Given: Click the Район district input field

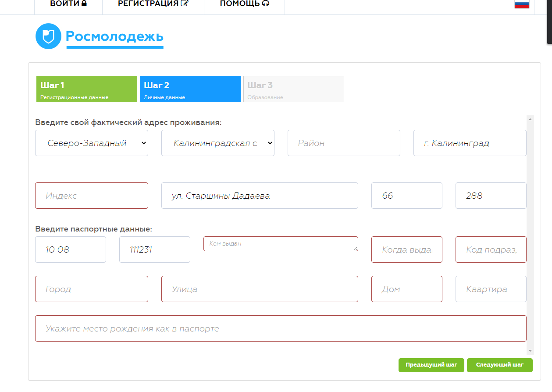Looking at the screenshot, I should pyautogui.click(x=344, y=143).
